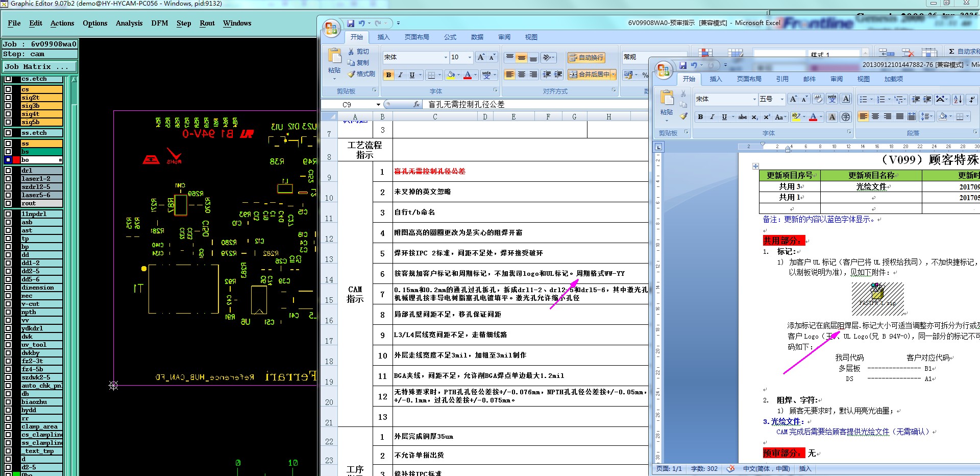Sort paragraphs A-Z in Word
980x476 pixels.
[958, 99]
